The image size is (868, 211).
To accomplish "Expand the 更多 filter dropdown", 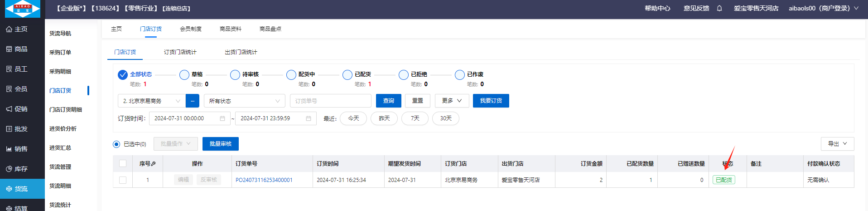I will coord(452,101).
